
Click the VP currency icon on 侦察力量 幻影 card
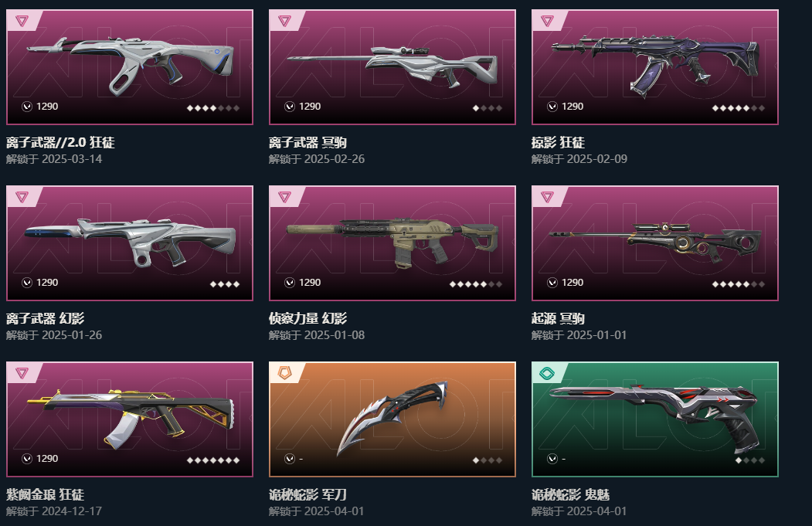click(290, 283)
